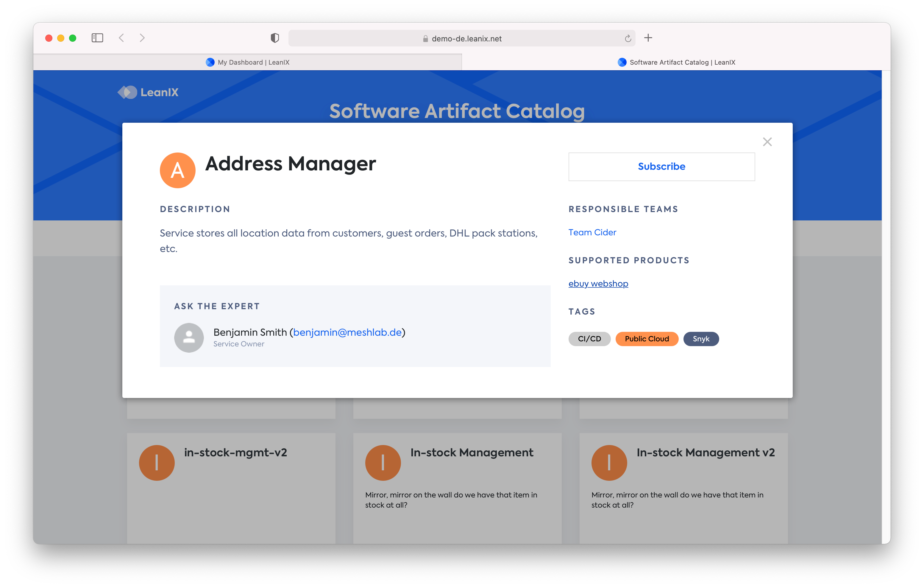Click the orange Address Manager 'A' avatar

click(x=177, y=170)
